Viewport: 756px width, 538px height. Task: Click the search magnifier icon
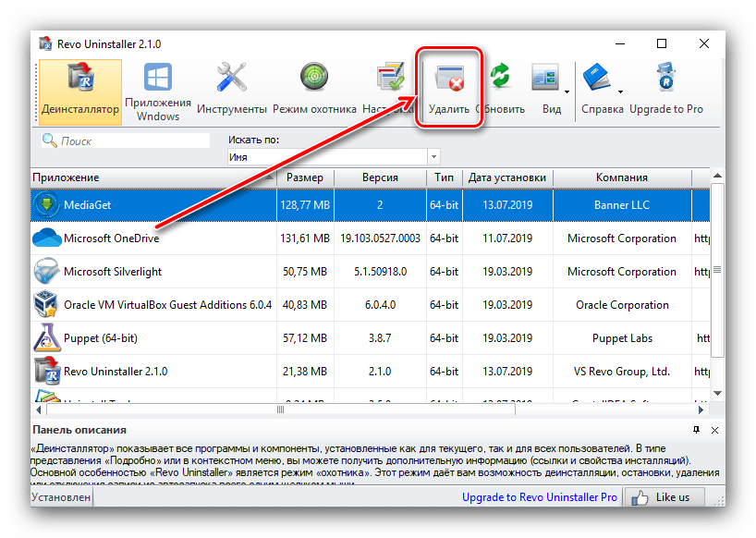49,141
